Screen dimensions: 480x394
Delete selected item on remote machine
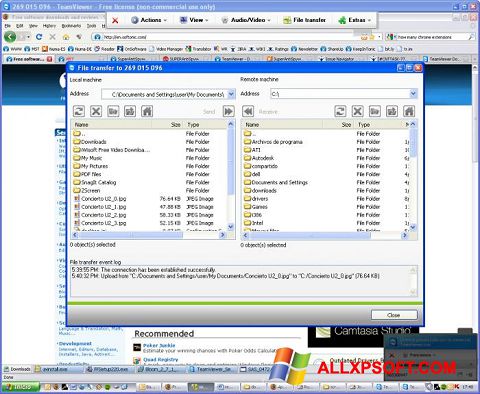tap(357, 111)
